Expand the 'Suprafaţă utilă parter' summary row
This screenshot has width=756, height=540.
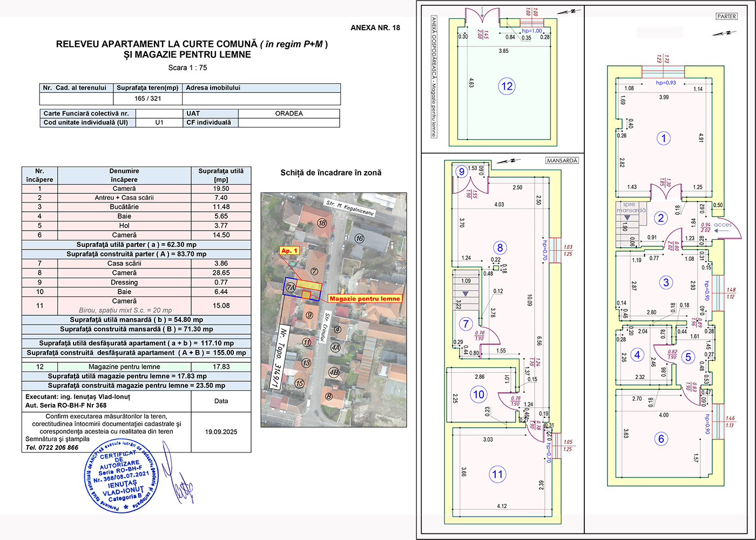click(135, 244)
